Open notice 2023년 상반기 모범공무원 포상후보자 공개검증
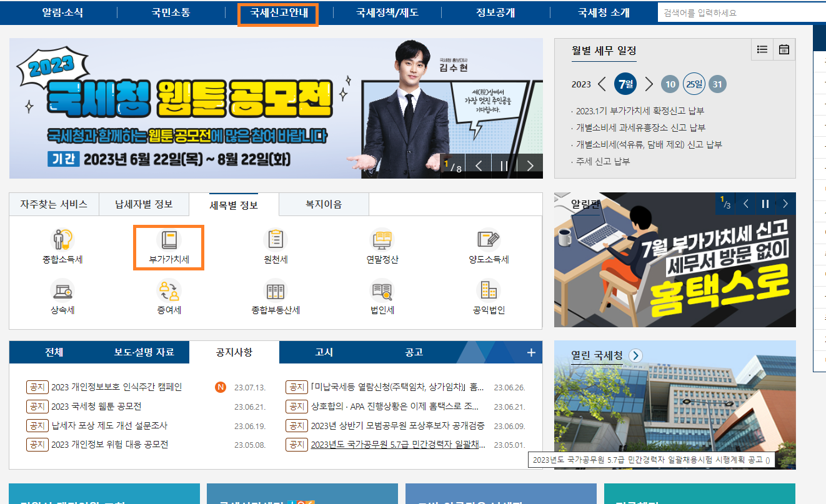The height and width of the screenshot is (504, 826). tap(397, 425)
